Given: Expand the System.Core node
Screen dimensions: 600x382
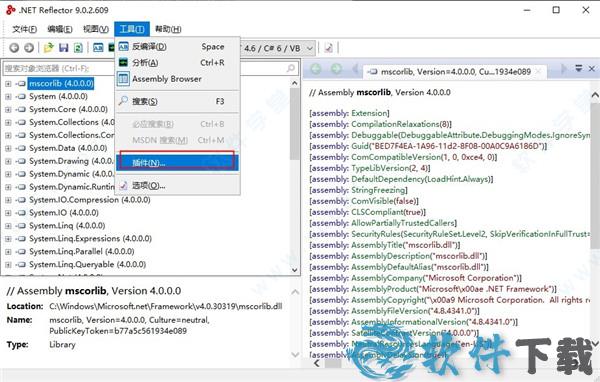Looking at the screenshot, I should [8, 109].
